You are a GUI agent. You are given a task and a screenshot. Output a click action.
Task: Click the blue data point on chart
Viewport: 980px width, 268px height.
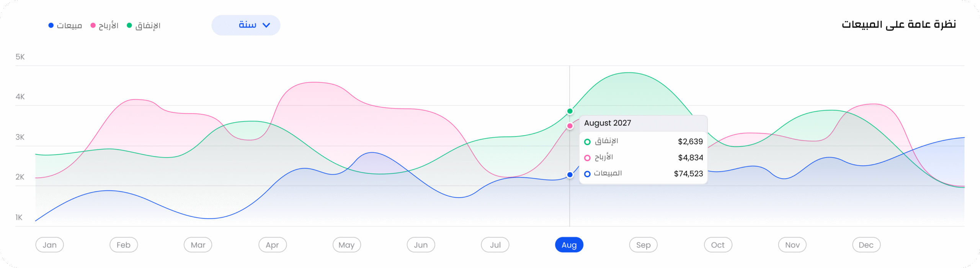click(x=570, y=175)
